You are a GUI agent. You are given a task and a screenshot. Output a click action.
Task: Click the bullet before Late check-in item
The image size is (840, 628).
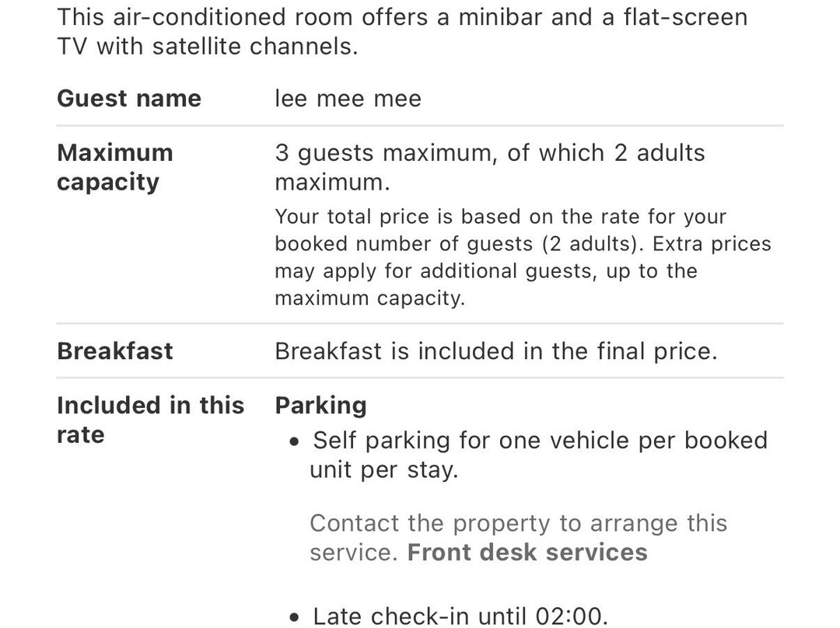294,617
